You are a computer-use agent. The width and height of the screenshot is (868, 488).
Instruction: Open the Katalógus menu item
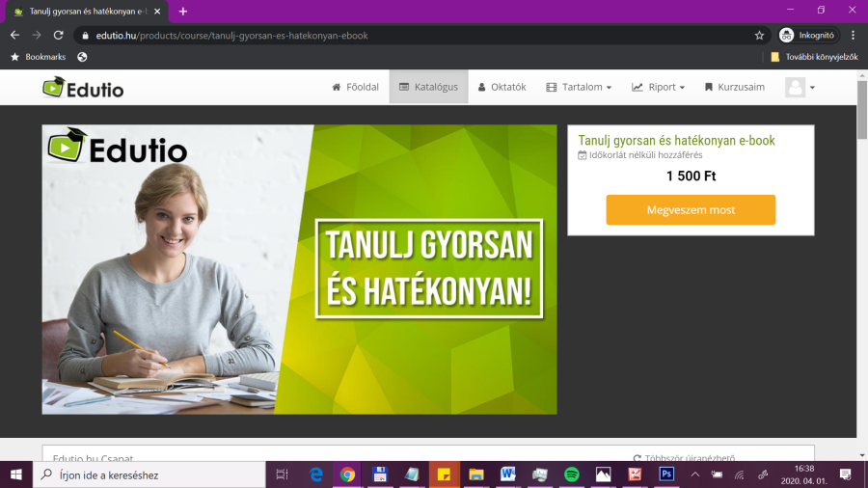coord(428,87)
